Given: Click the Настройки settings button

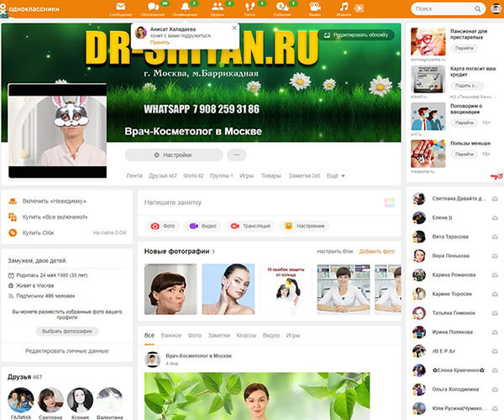Looking at the screenshot, I should [x=174, y=155].
